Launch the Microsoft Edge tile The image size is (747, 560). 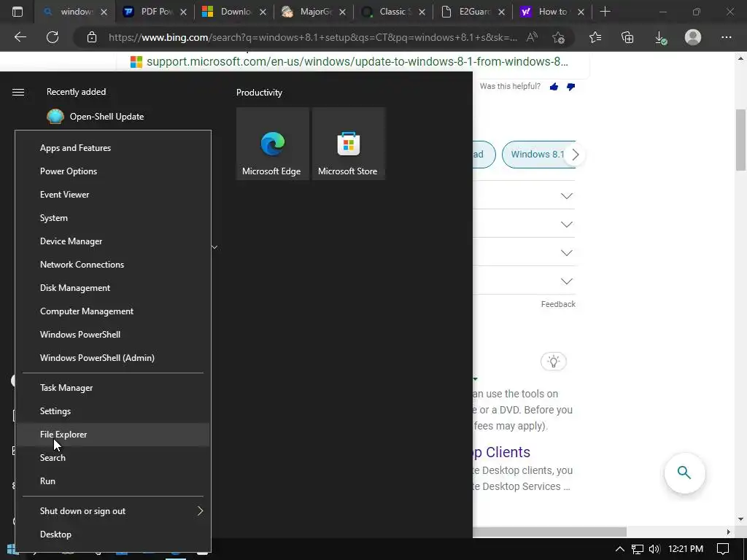point(273,144)
